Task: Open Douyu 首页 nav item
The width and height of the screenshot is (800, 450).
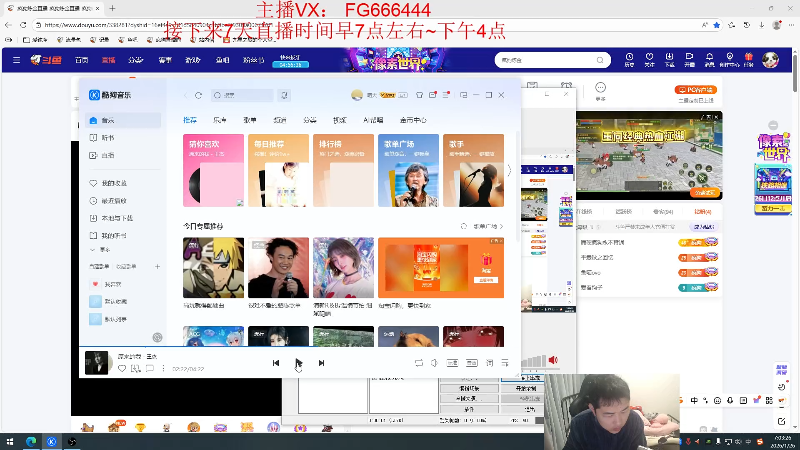Action: (x=82, y=60)
